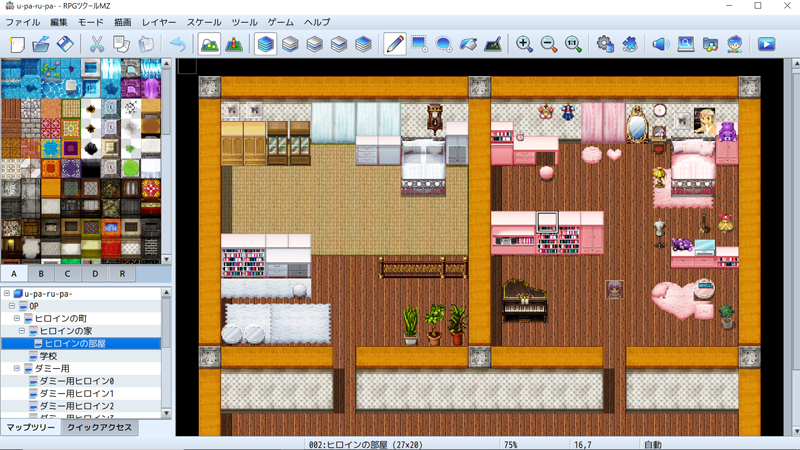The image size is (800, 450).
Task: Select tileset tab D
Action: click(95, 274)
